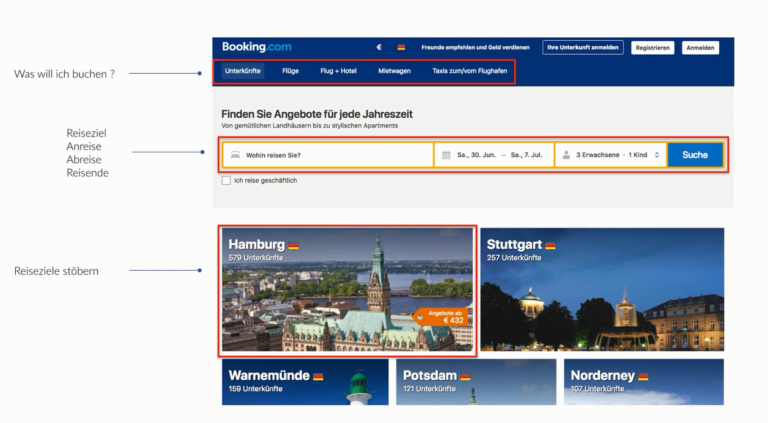The image size is (768, 423).
Task: Open the check-in date 'Sa., 30. Jun.'
Action: [477, 155]
